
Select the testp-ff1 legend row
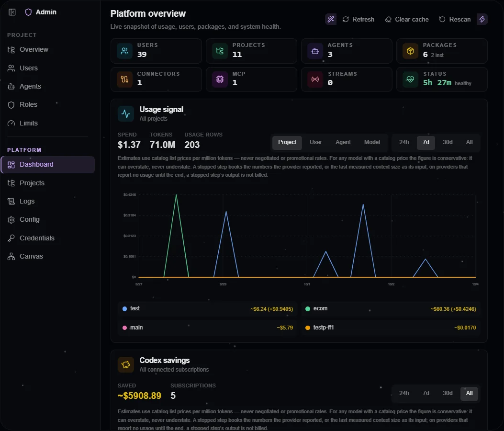(391, 328)
